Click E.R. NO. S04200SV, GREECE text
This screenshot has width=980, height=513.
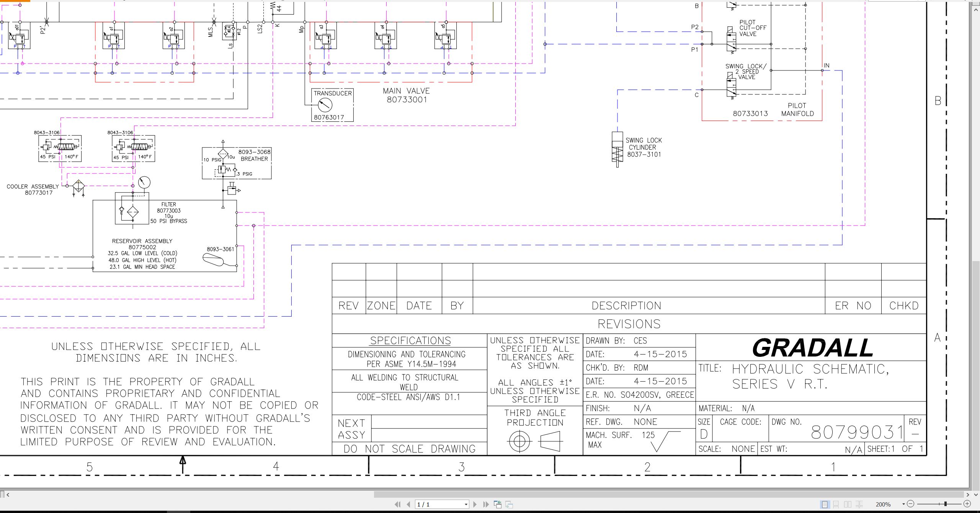pos(640,395)
